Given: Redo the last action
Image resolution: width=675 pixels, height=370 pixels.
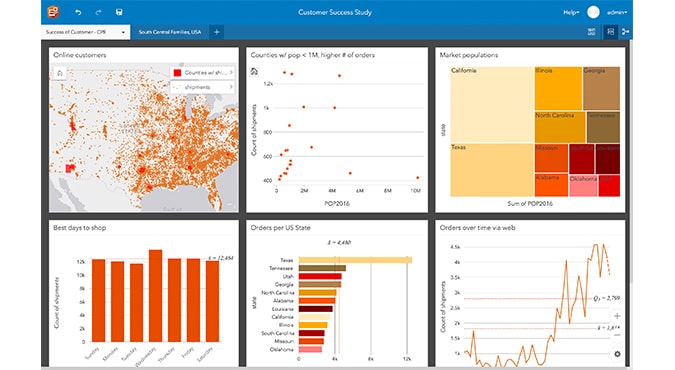Looking at the screenshot, I should 98,12.
